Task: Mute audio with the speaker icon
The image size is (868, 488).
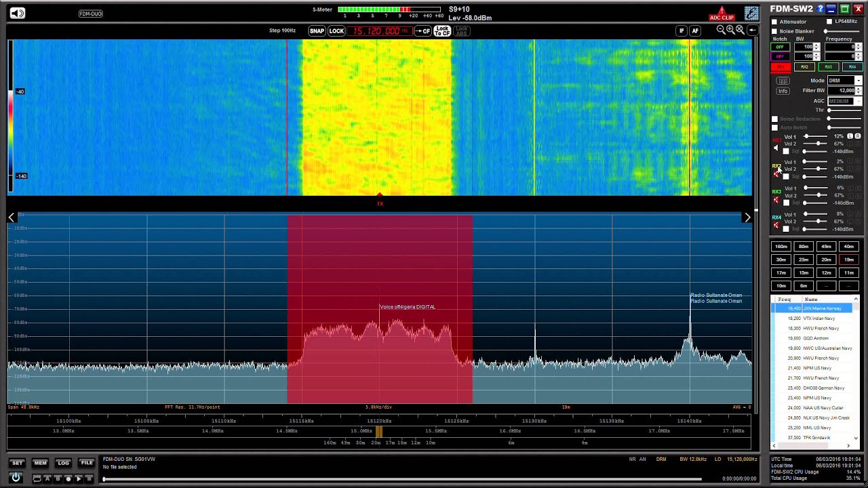Action: pyautogui.click(x=17, y=14)
